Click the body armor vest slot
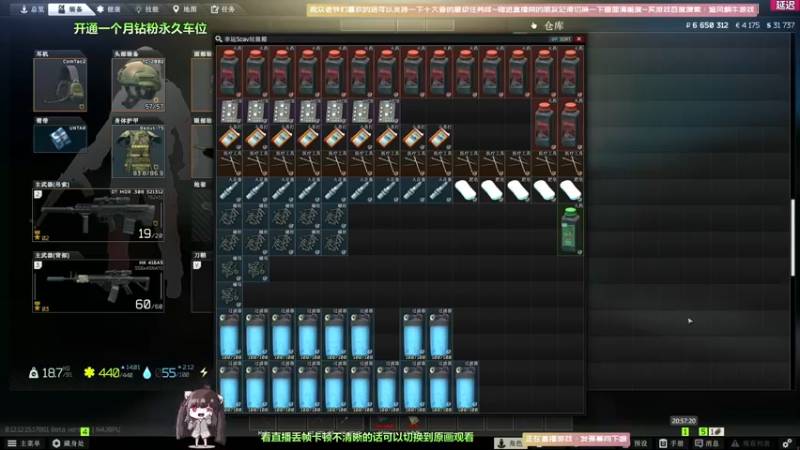 [138, 151]
